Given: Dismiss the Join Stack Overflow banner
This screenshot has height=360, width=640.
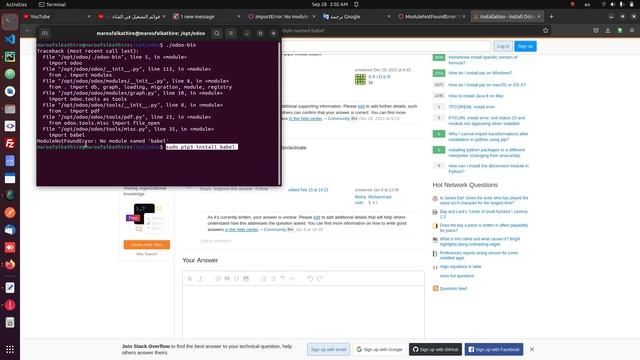Looking at the screenshot, I should point(532,349).
